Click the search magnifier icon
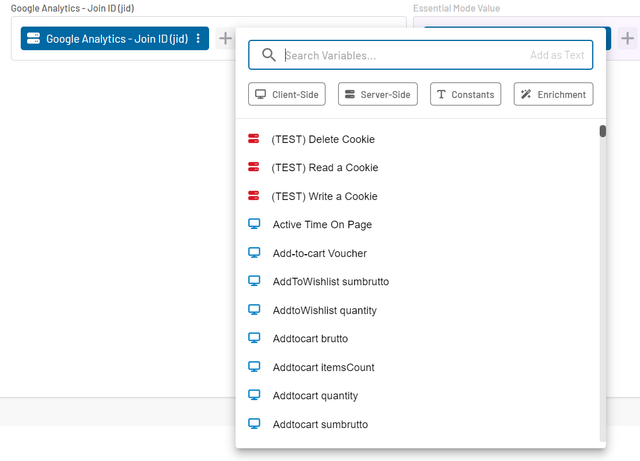Screen dimensions: 640x461 (x=268, y=55)
